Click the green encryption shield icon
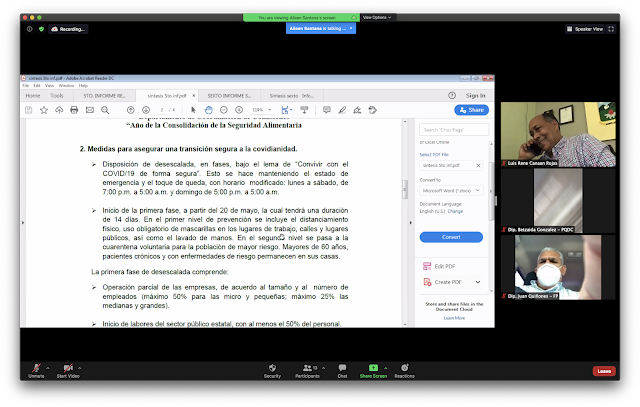The width and height of the screenshot is (640, 407). [41, 29]
